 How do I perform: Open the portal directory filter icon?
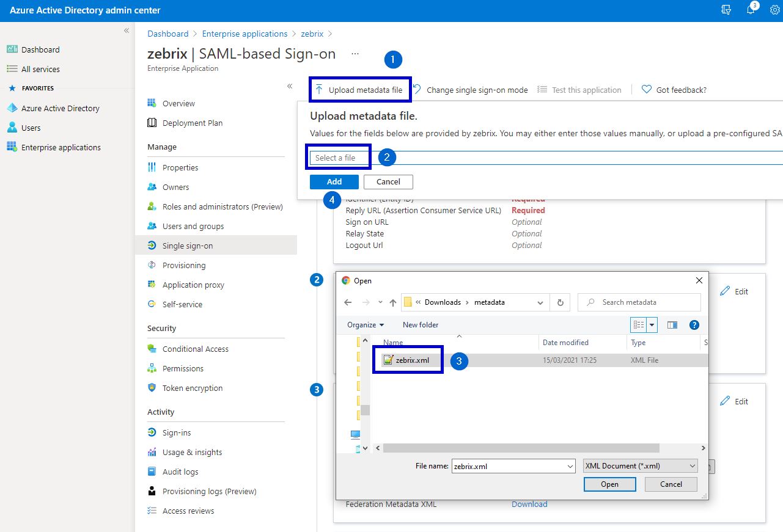726,10
